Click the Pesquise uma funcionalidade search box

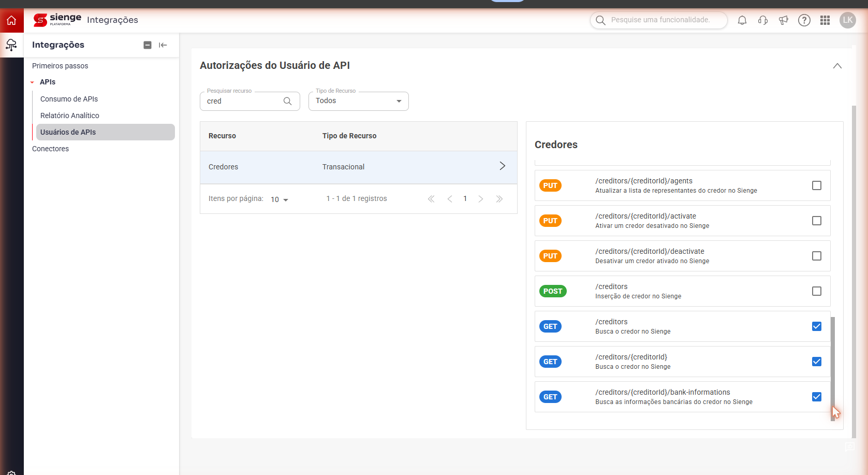coord(659,20)
